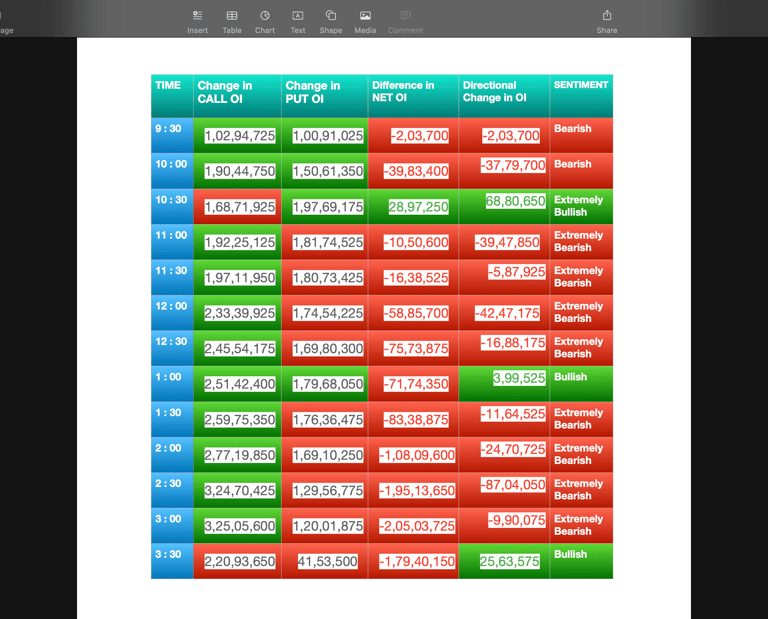Select call OI value 1,92,25,125

[240, 242]
